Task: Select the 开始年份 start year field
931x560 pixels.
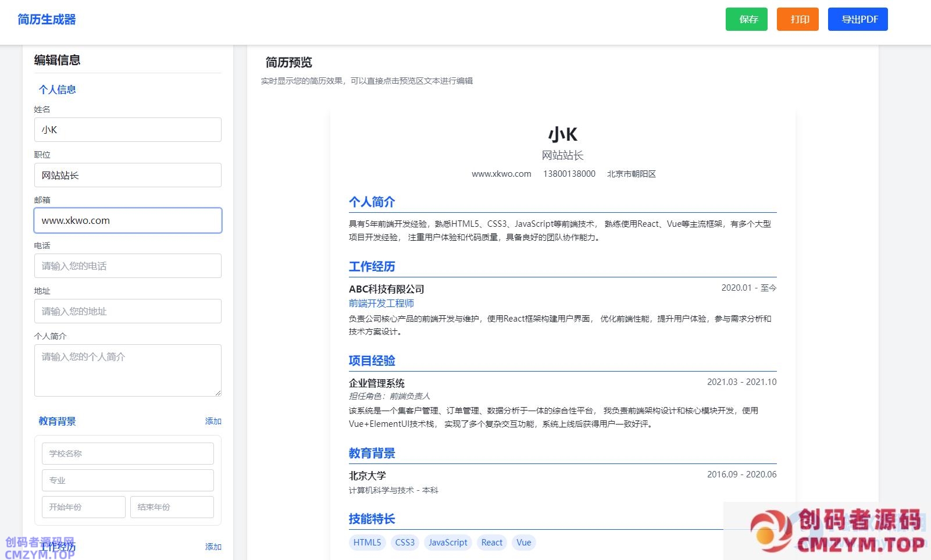Action: [83, 507]
